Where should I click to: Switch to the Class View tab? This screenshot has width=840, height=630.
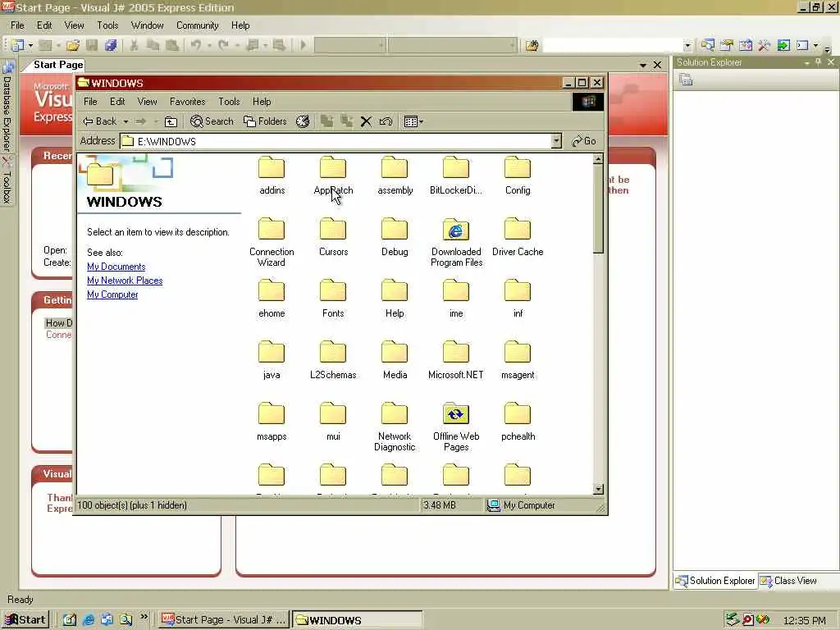(x=788, y=581)
